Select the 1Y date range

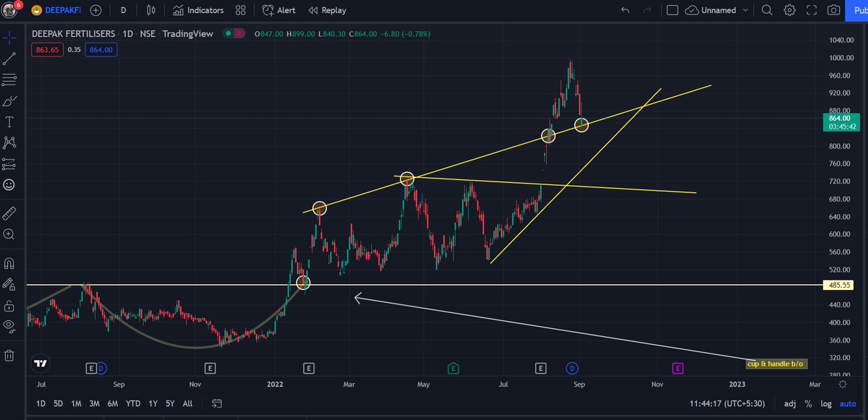point(153,403)
